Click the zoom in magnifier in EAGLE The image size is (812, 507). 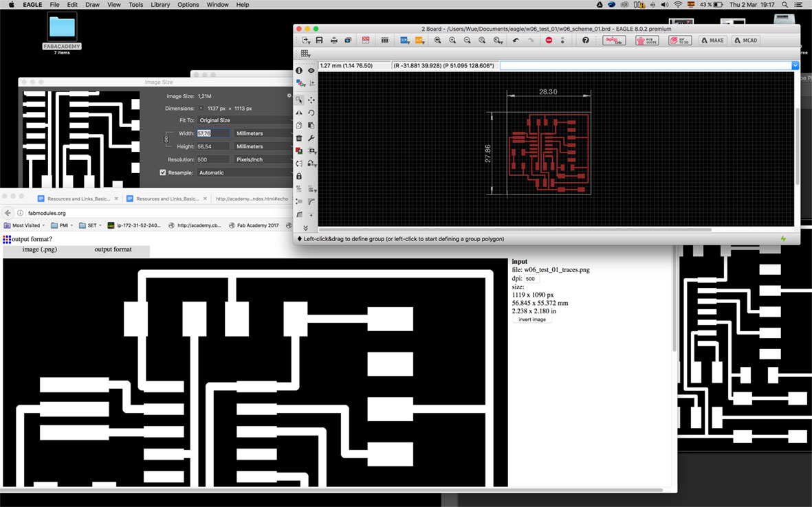point(452,41)
